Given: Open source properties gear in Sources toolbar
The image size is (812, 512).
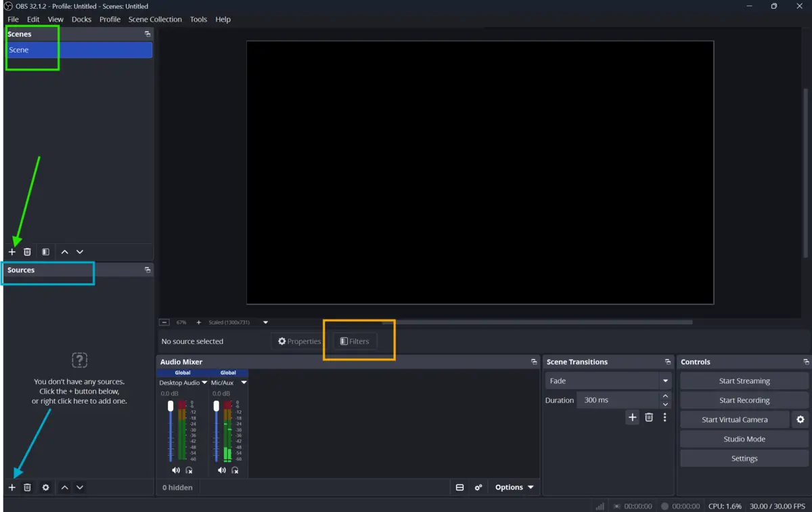Looking at the screenshot, I should point(45,488).
